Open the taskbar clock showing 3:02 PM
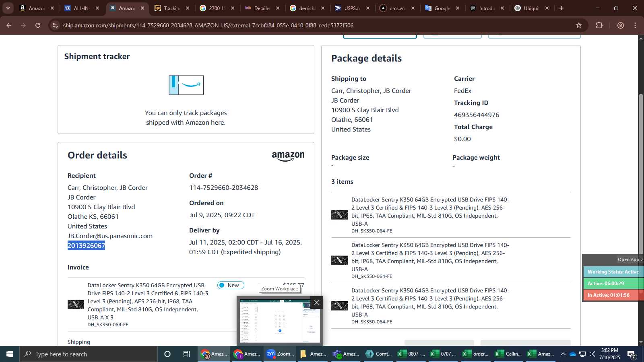This screenshot has width=644, height=362. [x=610, y=354]
